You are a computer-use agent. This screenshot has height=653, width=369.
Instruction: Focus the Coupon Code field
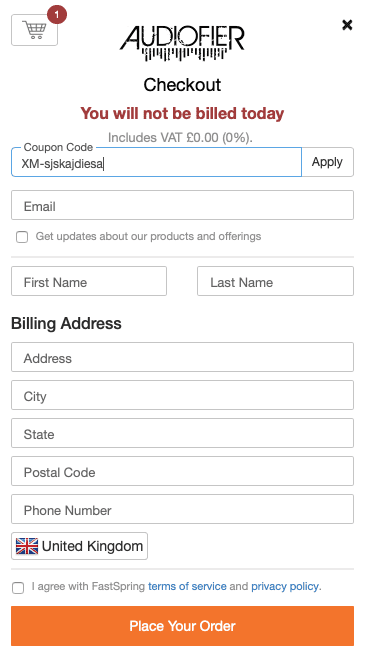click(156, 162)
